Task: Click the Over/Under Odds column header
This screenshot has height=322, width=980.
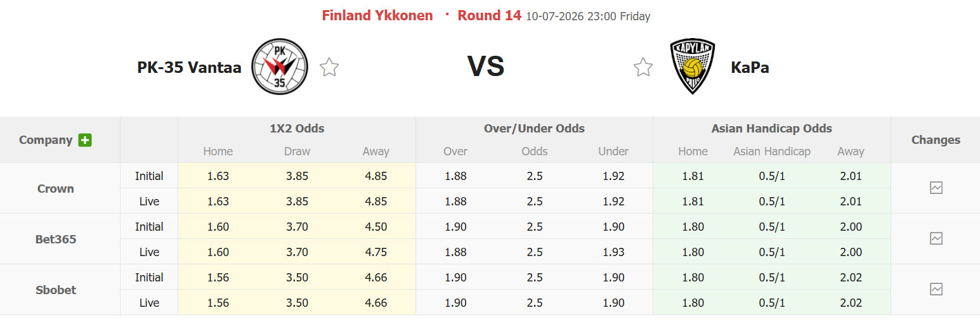Action: [x=534, y=129]
